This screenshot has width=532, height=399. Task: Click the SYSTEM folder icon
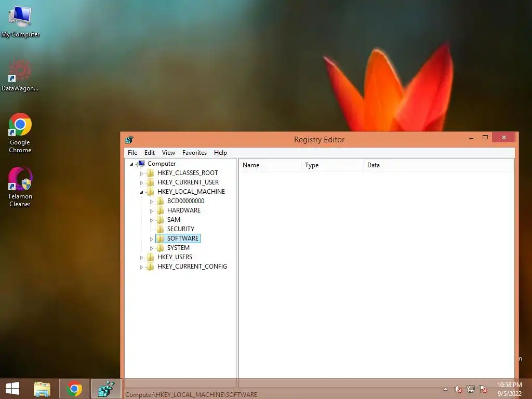click(x=160, y=248)
